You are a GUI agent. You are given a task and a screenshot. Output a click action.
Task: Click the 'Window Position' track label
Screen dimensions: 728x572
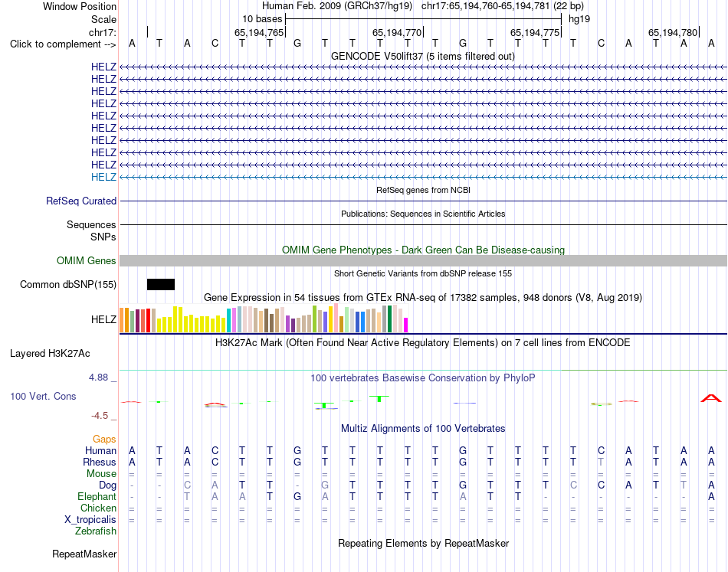click(80, 6)
